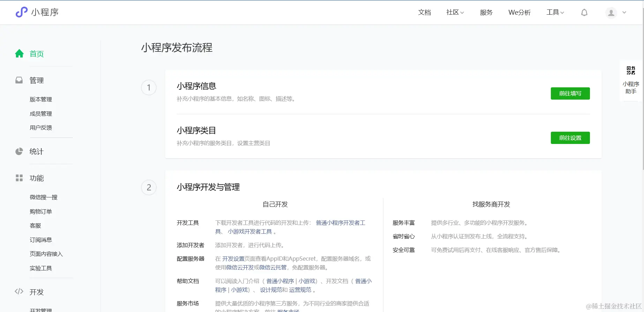
Task: Open the 设计规范 link
Action: (x=271, y=290)
